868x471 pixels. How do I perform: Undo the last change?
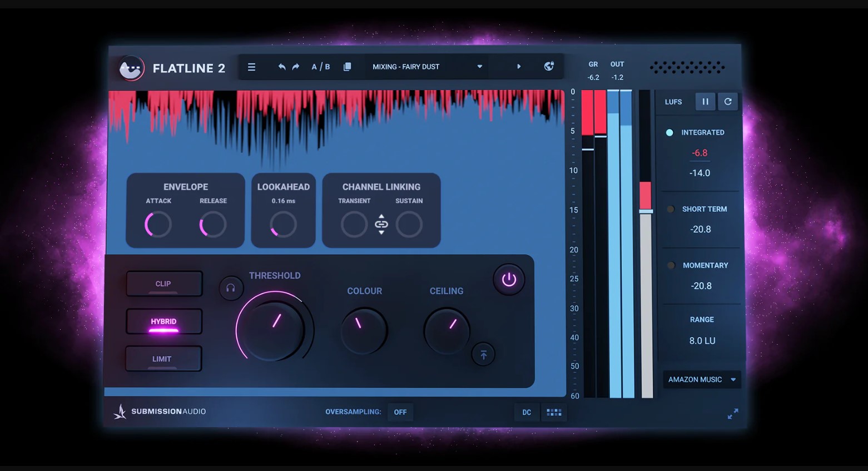coord(282,67)
